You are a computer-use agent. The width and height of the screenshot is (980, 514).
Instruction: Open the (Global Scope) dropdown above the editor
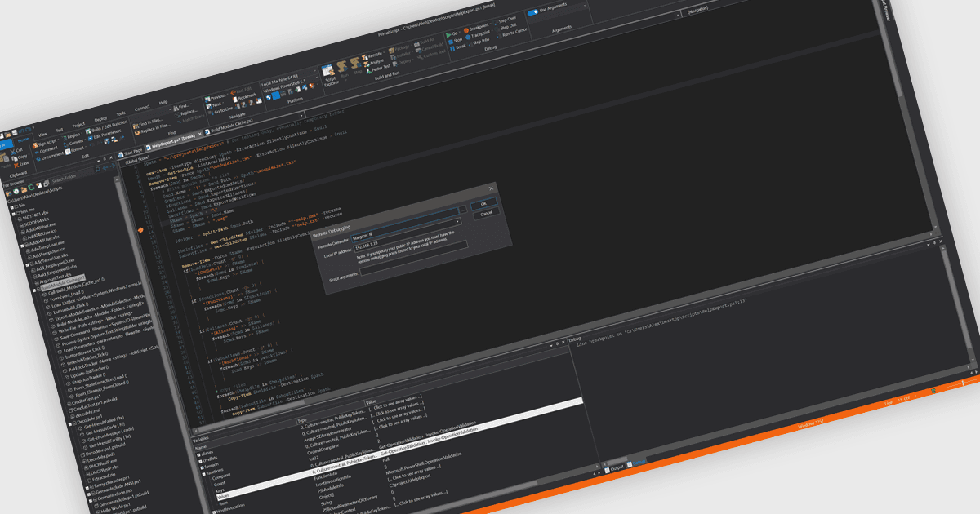tap(214, 140)
